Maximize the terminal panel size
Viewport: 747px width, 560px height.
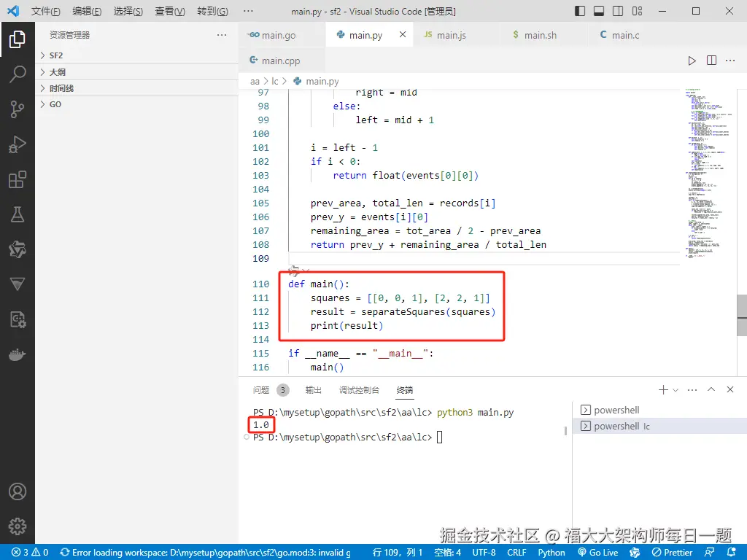711,389
